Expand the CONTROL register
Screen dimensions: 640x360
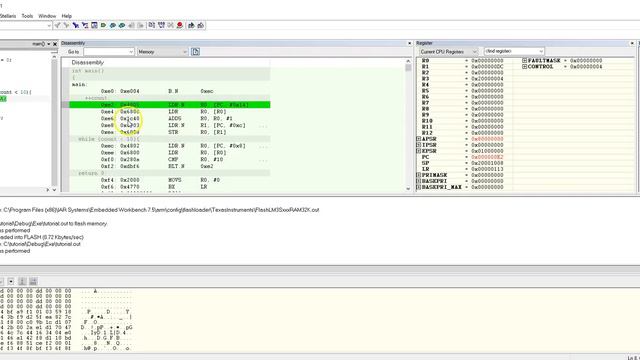[x=524, y=67]
